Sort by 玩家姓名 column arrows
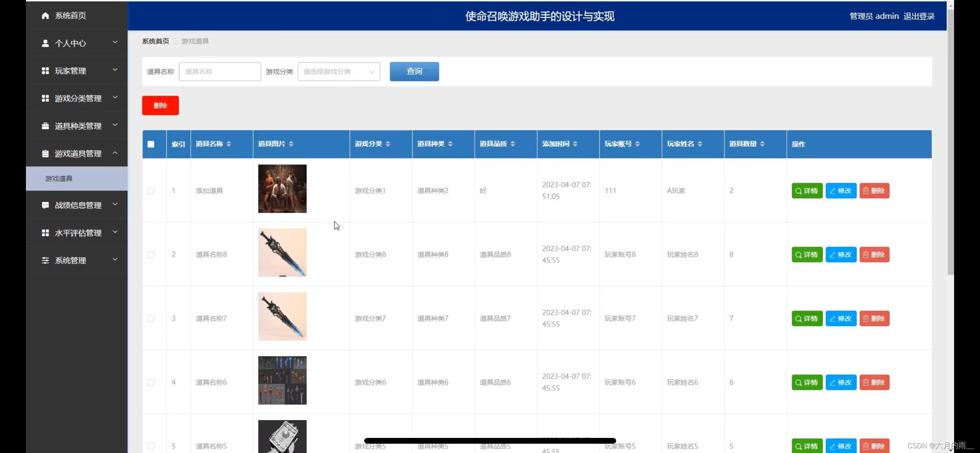 pyautogui.click(x=700, y=144)
